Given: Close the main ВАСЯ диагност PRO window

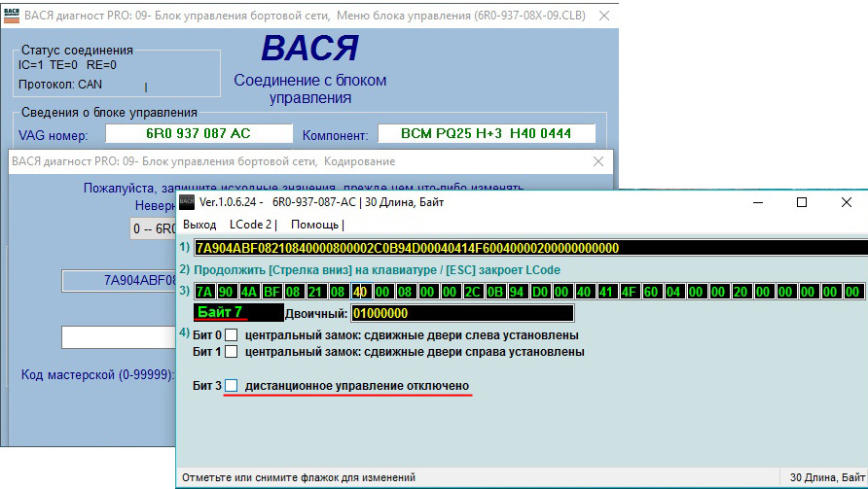Looking at the screenshot, I should 604,16.
